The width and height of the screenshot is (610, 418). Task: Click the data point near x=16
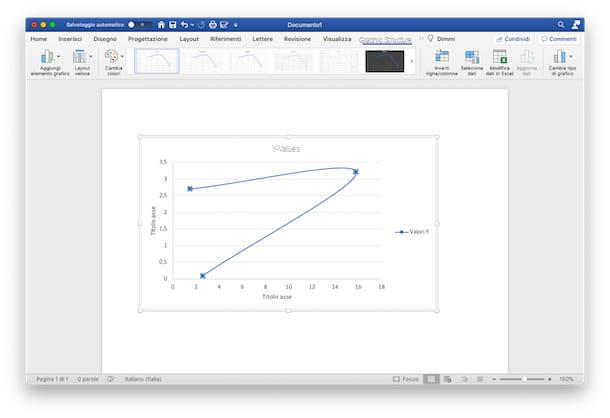click(356, 172)
